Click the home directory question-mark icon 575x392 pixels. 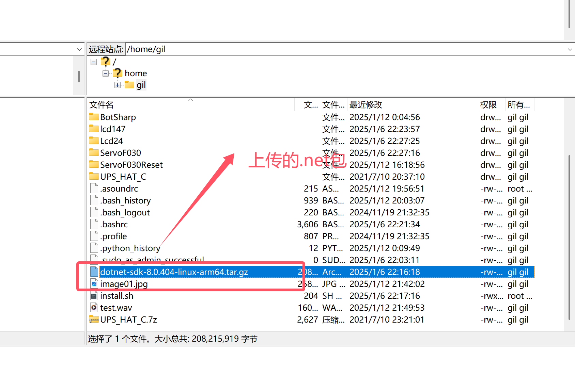118,73
